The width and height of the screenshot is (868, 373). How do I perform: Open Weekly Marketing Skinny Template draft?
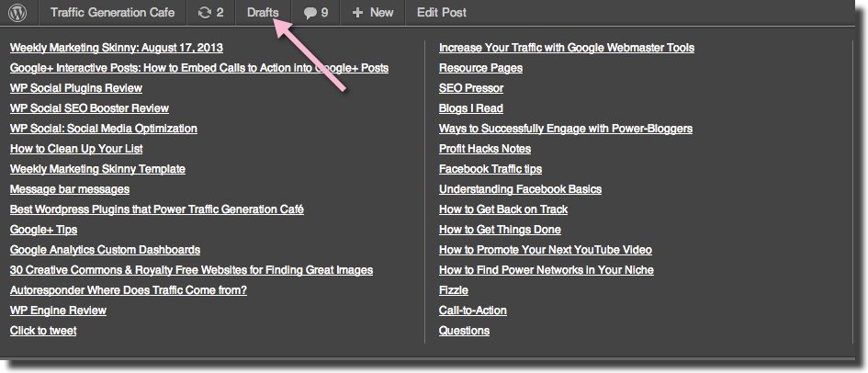click(x=97, y=169)
